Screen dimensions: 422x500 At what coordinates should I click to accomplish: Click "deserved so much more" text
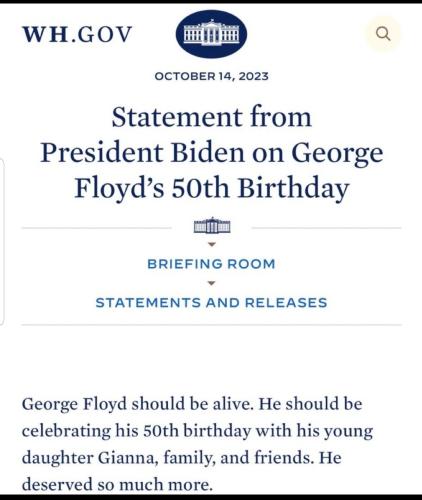(117, 484)
